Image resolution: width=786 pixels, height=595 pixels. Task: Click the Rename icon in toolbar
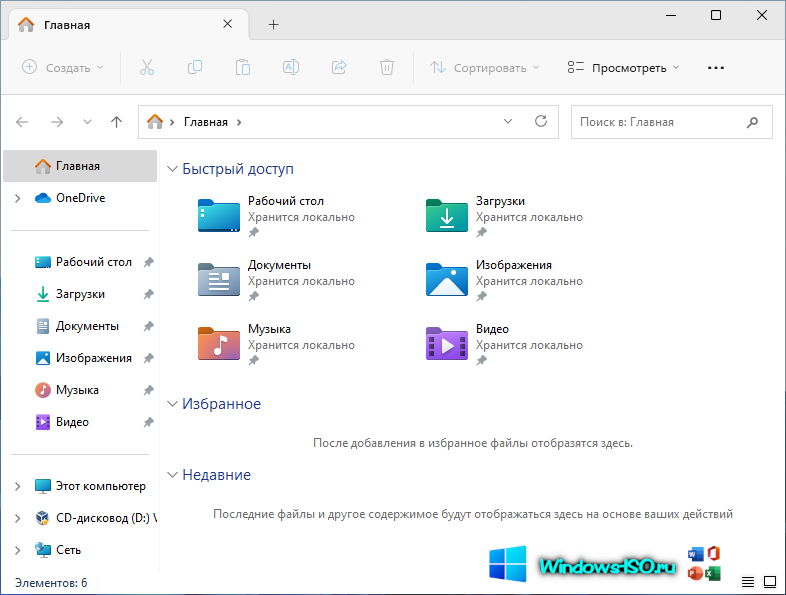click(x=291, y=67)
